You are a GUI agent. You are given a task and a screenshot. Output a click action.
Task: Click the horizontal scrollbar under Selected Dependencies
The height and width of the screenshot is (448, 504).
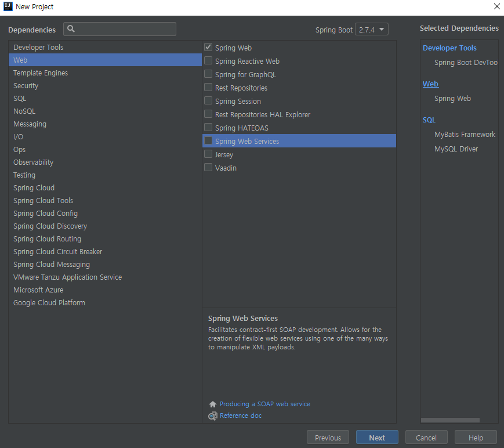pyautogui.click(x=450, y=420)
